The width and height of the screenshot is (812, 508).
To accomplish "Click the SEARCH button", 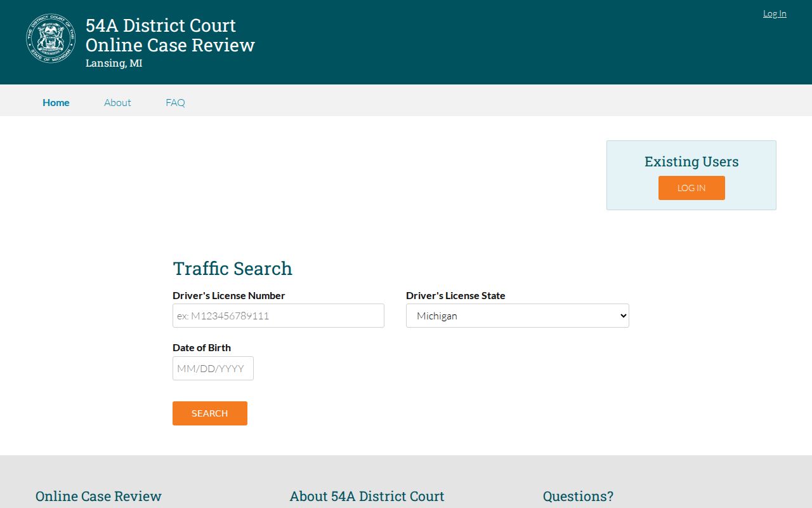I will tap(210, 413).
